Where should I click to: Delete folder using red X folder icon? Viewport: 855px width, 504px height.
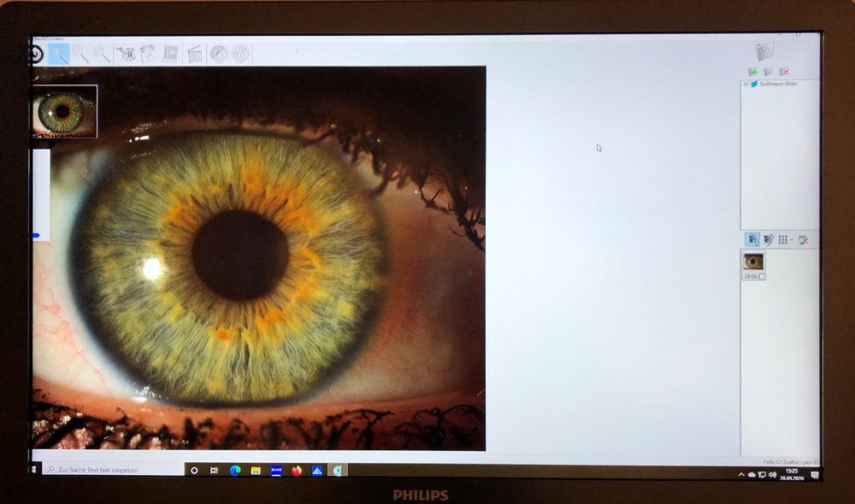(x=783, y=73)
